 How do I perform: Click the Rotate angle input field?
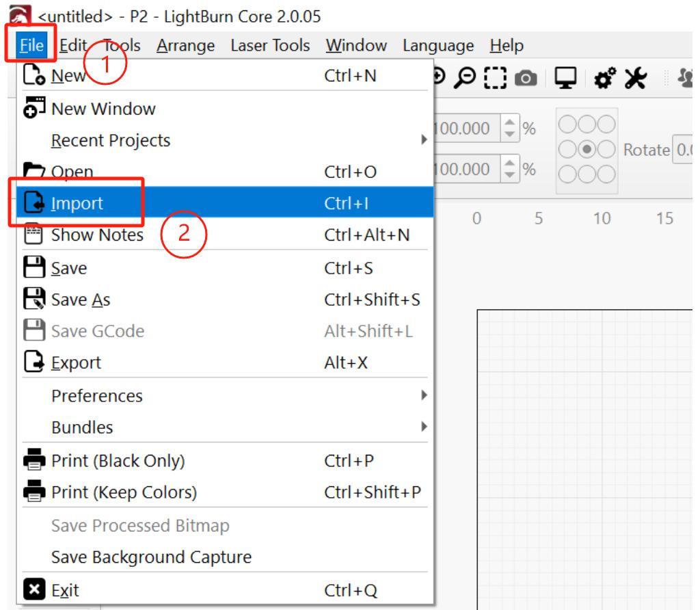coord(683,149)
